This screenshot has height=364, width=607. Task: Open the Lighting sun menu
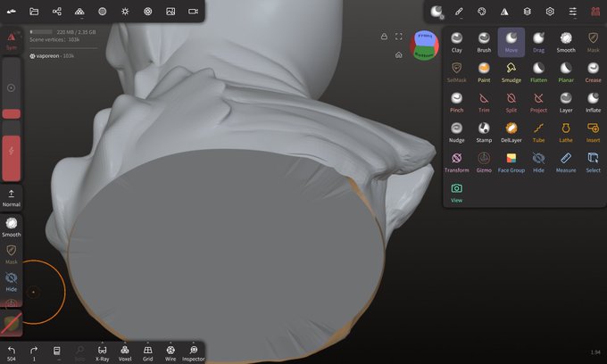pos(125,12)
